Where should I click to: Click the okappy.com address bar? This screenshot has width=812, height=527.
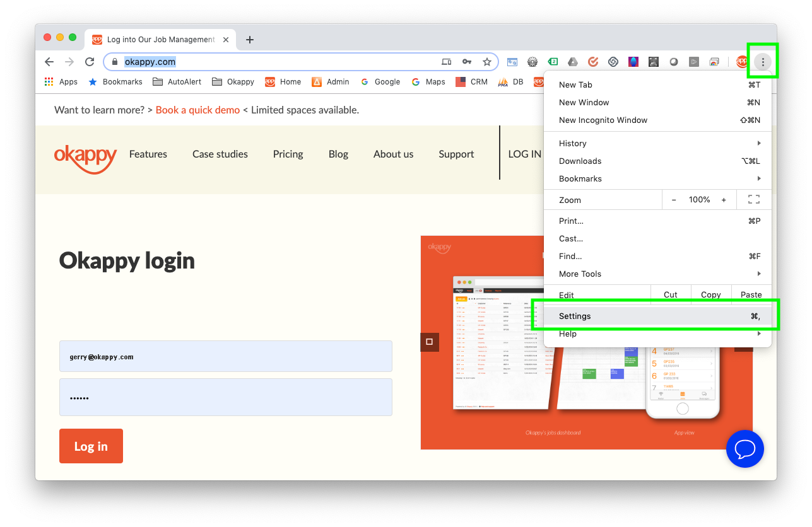pyautogui.click(x=300, y=62)
